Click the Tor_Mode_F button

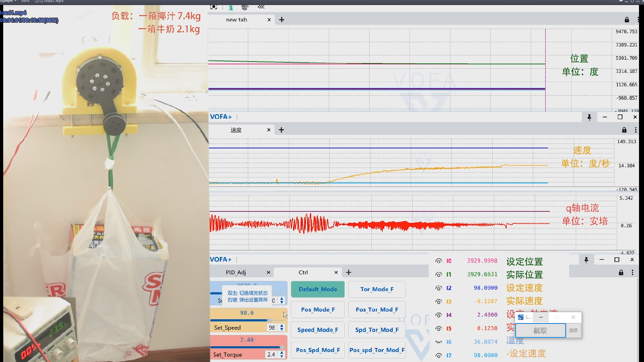tap(377, 289)
